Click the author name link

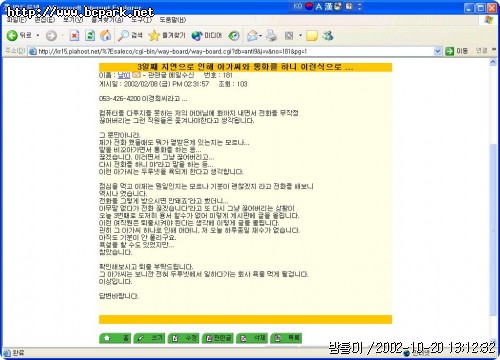[123, 75]
